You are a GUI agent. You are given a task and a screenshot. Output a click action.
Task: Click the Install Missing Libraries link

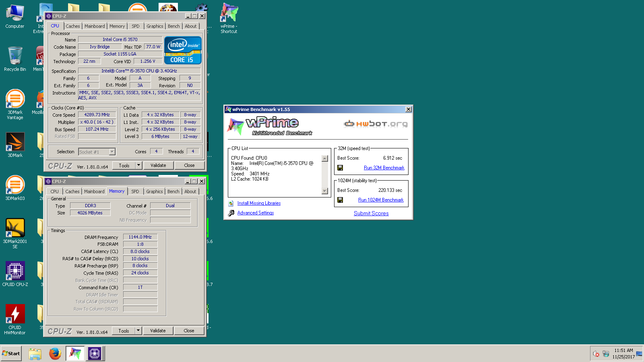click(x=259, y=204)
